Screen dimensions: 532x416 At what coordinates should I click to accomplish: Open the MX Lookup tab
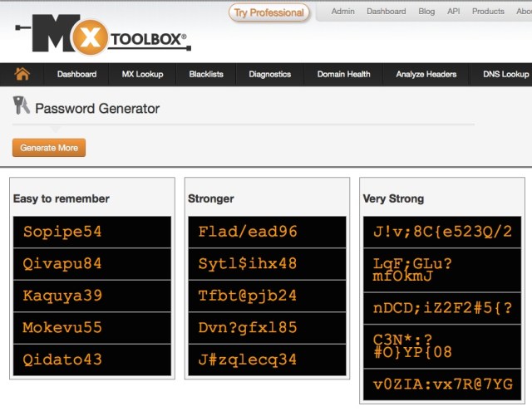142,74
